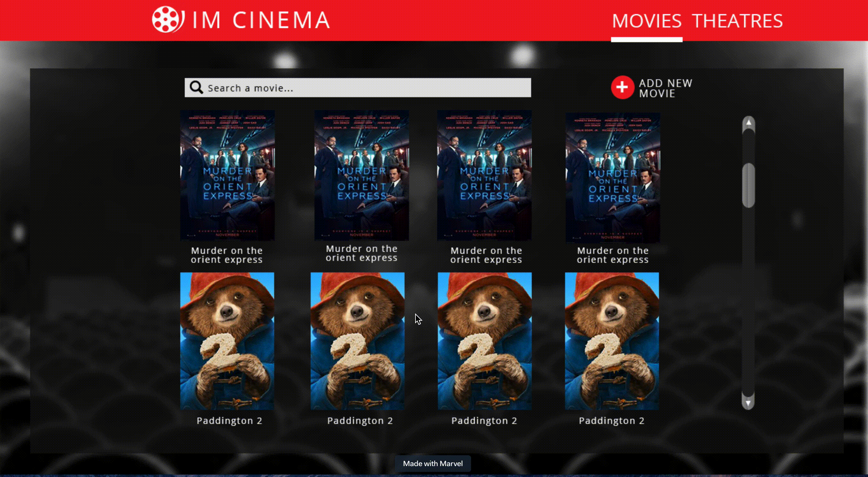Click the scrollbar down arrow
Viewport: 868px width, 477px height.
coord(748,403)
